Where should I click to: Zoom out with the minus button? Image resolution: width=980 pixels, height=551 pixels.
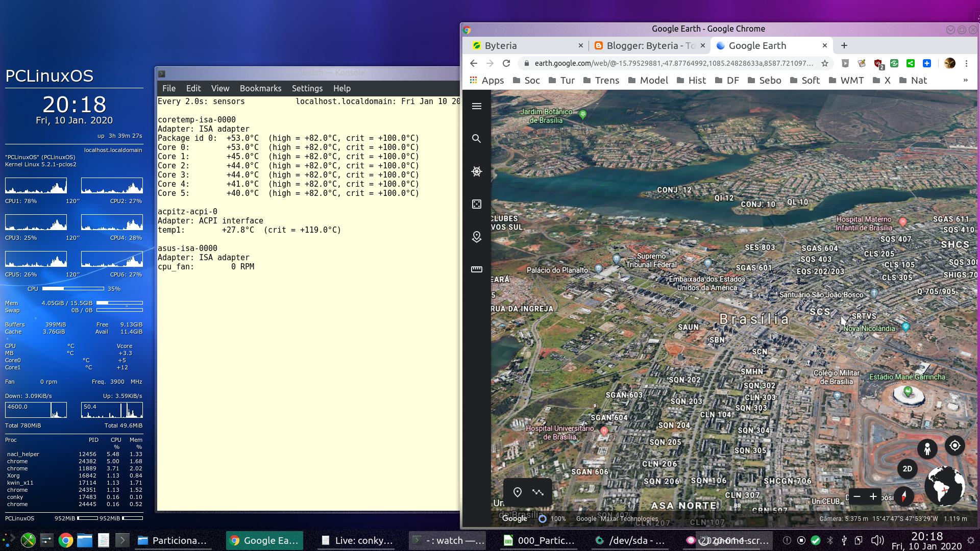tap(857, 496)
